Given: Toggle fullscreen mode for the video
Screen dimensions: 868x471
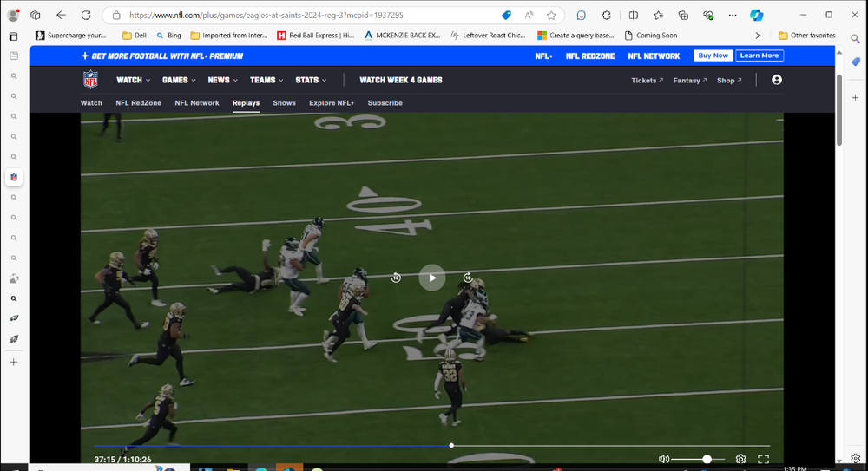Looking at the screenshot, I should (764, 459).
